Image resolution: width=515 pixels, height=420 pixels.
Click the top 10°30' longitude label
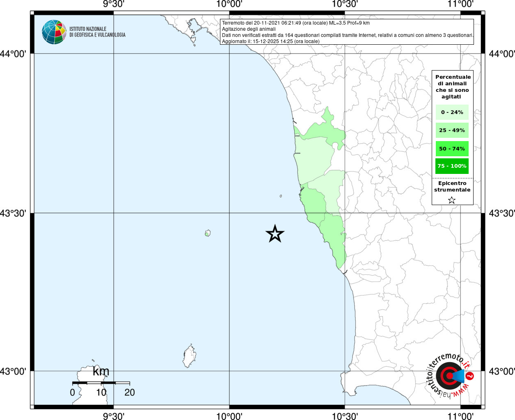[x=345, y=4]
